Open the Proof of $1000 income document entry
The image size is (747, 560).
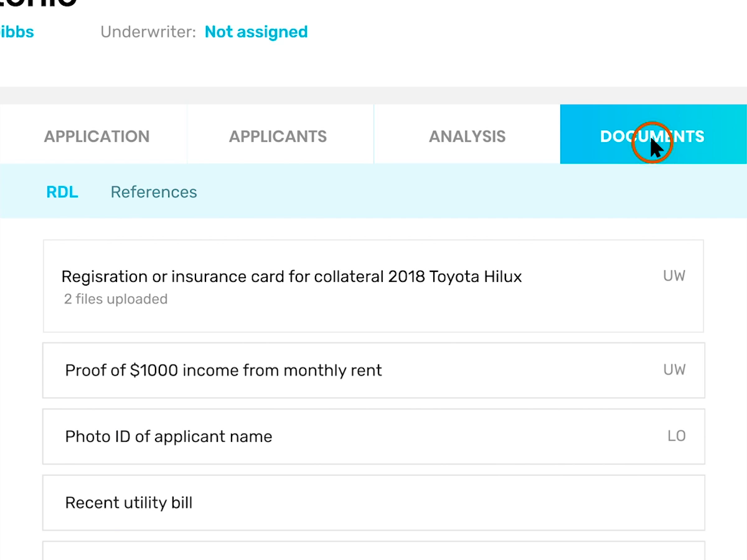point(223,370)
